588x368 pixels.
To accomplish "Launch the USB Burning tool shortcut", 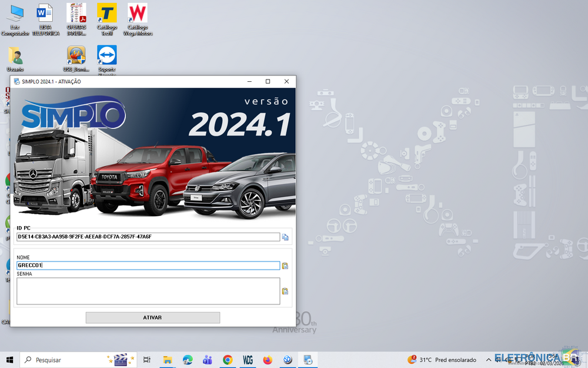I will pyautogui.click(x=76, y=57).
